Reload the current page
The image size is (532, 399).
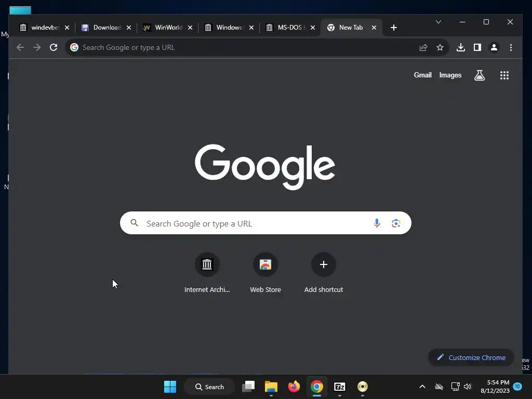pyautogui.click(x=54, y=47)
